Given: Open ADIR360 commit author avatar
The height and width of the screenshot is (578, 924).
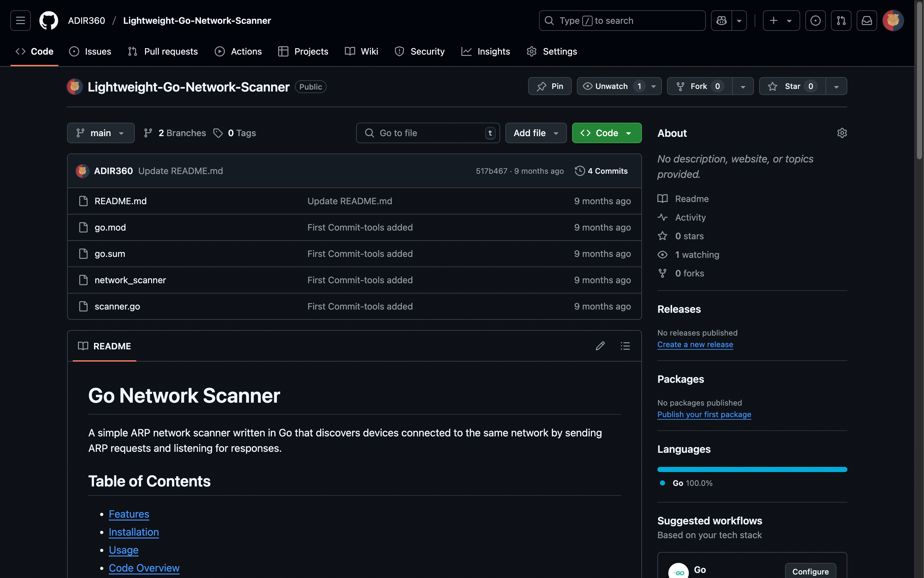Looking at the screenshot, I should click(82, 171).
